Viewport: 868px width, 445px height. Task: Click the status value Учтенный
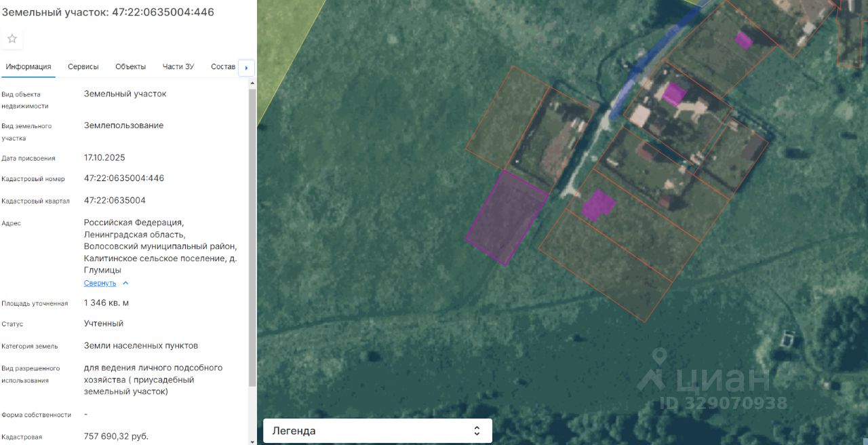(104, 324)
